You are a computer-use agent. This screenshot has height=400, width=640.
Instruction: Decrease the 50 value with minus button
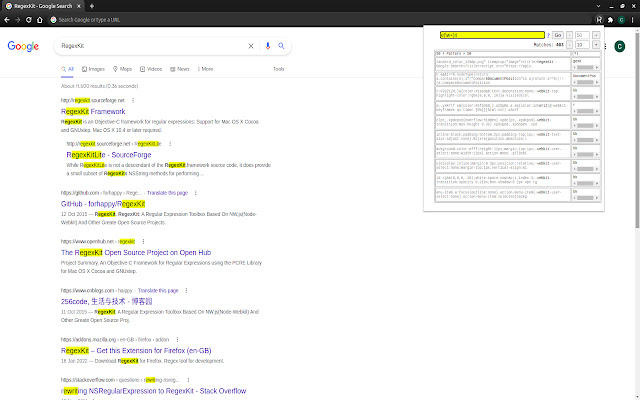coord(569,36)
